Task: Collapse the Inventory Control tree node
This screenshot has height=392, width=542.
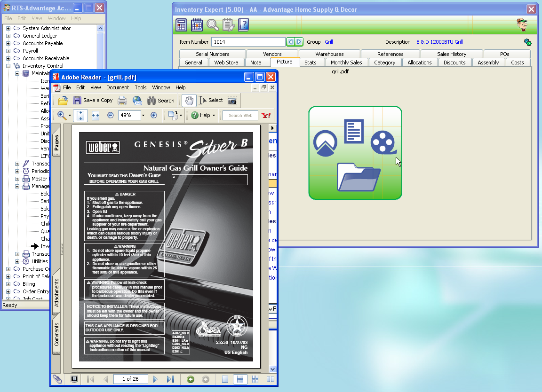Action: click(x=8, y=66)
